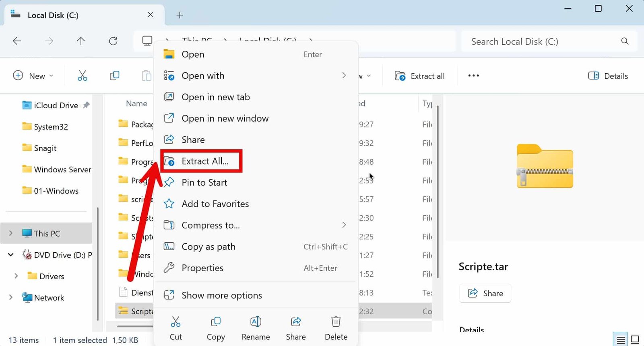Select Network in navigation pane
644x346 pixels.
coord(43,297)
